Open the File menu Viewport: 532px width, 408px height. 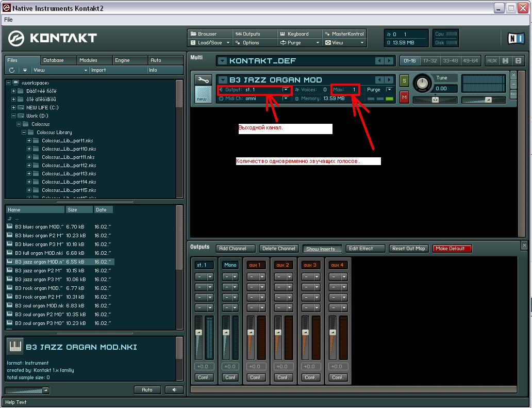point(8,20)
